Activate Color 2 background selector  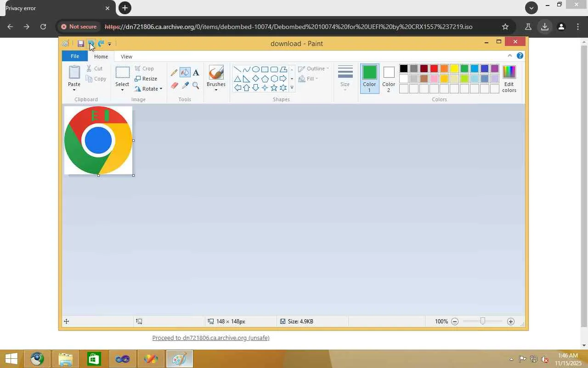[389, 78]
